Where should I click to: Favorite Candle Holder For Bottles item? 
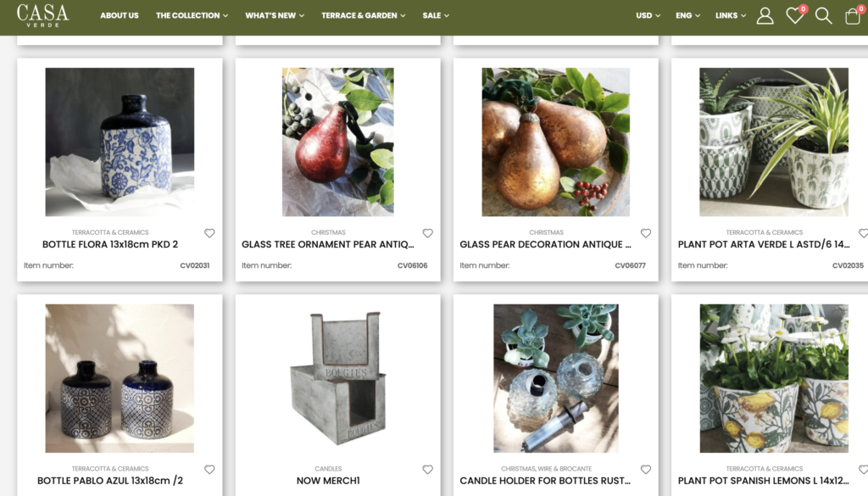tap(645, 470)
